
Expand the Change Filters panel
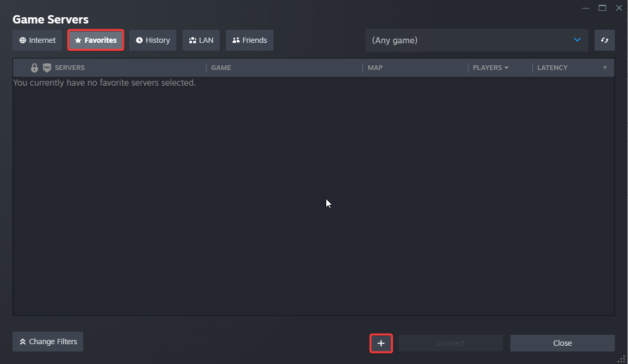(x=48, y=342)
